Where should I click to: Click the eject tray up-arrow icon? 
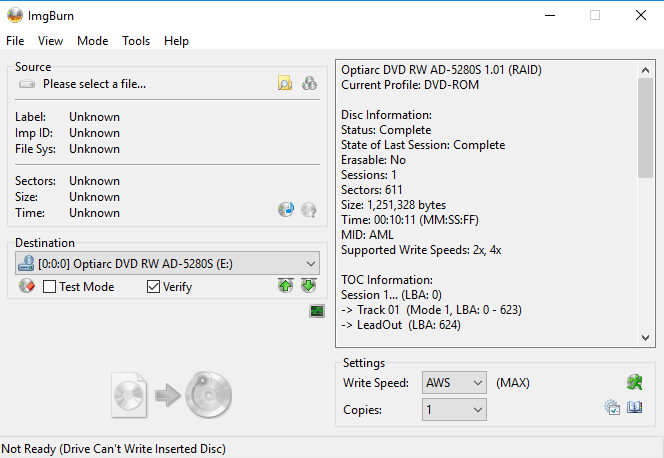coord(285,285)
